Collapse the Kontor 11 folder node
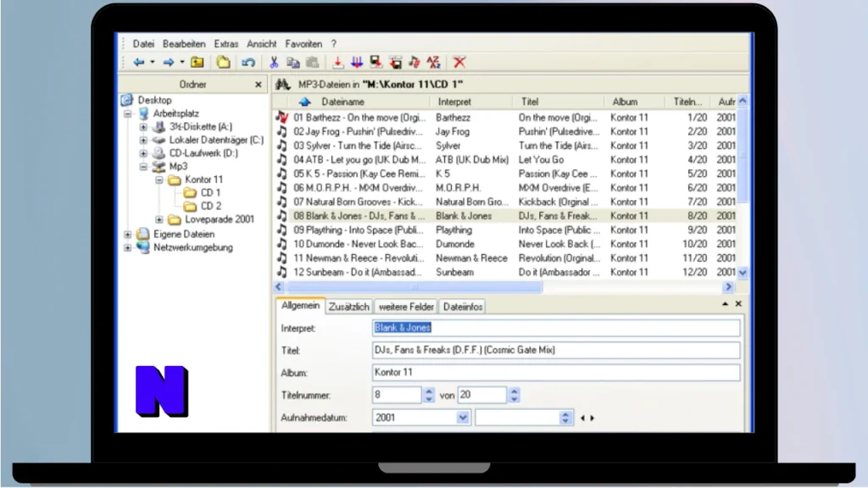Screen dimensions: 868x488 point(159,180)
